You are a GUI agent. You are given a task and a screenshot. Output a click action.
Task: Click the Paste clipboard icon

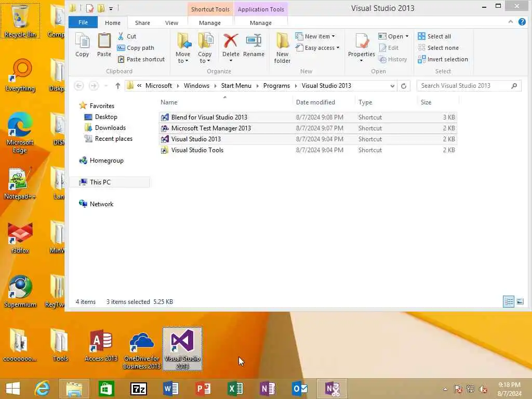[x=104, y=45]
